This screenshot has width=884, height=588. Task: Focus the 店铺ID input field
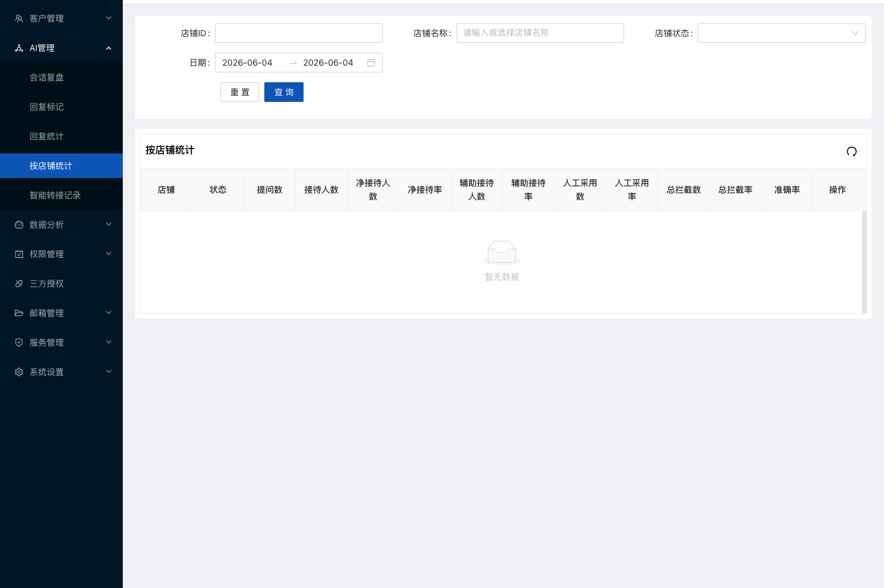(299, 33)
